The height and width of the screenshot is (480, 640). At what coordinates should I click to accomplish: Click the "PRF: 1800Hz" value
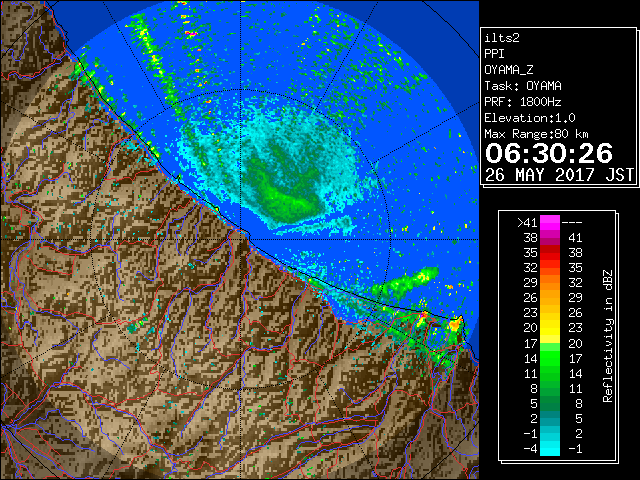[x=523, y=102]
